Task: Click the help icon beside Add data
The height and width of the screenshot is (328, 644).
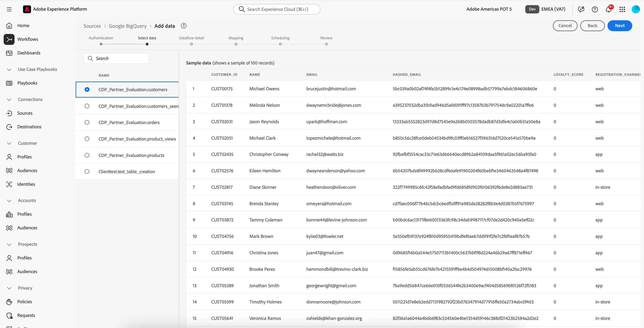Action: [x=184, y=26]
